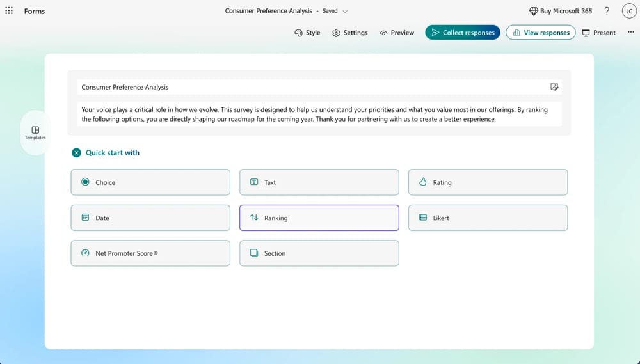Click Buy Microsoft 365 link
Viewport: 640px width, 364px height.
[x=560, y=11]
